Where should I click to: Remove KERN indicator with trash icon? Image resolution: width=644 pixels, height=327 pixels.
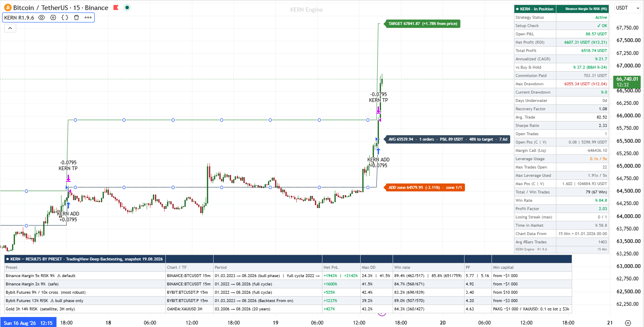76,17
